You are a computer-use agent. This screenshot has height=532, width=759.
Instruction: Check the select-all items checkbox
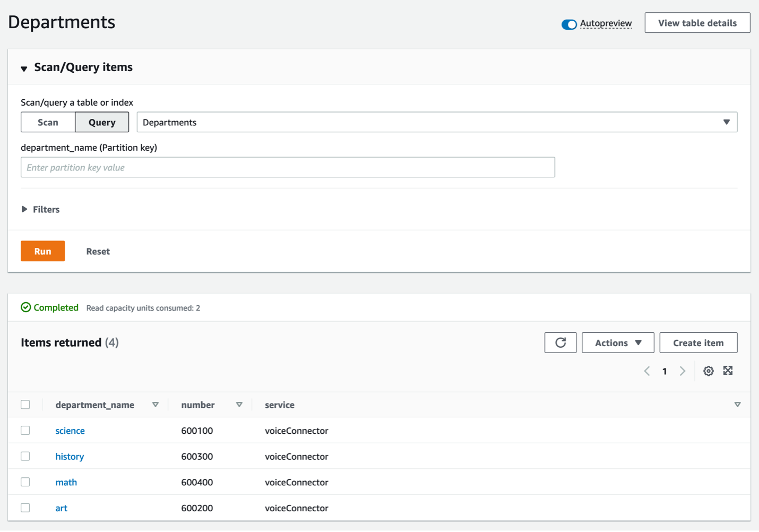[x=25, y=404]
